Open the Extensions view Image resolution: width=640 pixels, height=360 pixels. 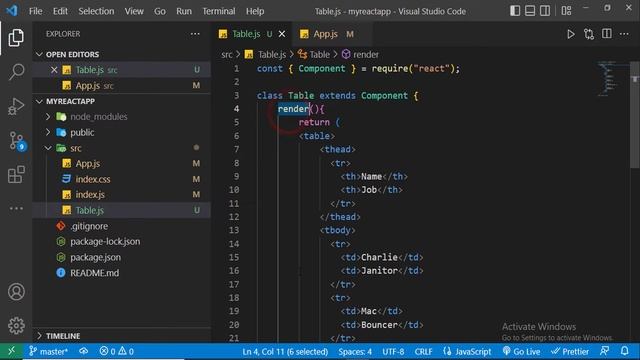pos(16,175)
